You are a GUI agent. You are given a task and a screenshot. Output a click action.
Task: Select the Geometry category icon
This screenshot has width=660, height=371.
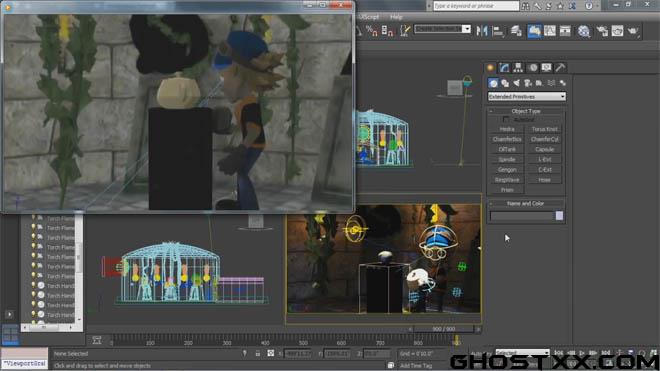(493, 83)
